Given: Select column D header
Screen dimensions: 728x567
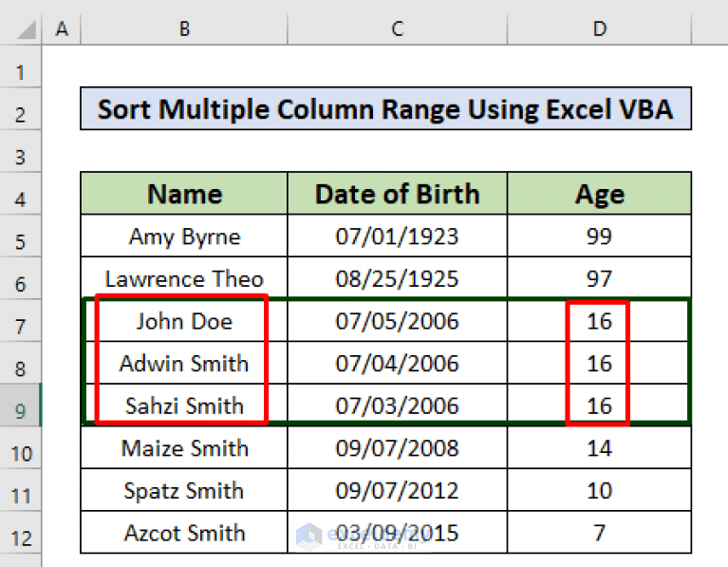Looking at the screenshot, I should (600, 29).
